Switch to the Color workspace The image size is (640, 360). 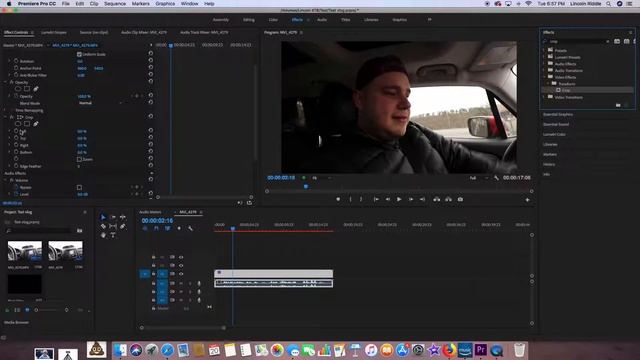pyautogui.click(x=273, y=20)
